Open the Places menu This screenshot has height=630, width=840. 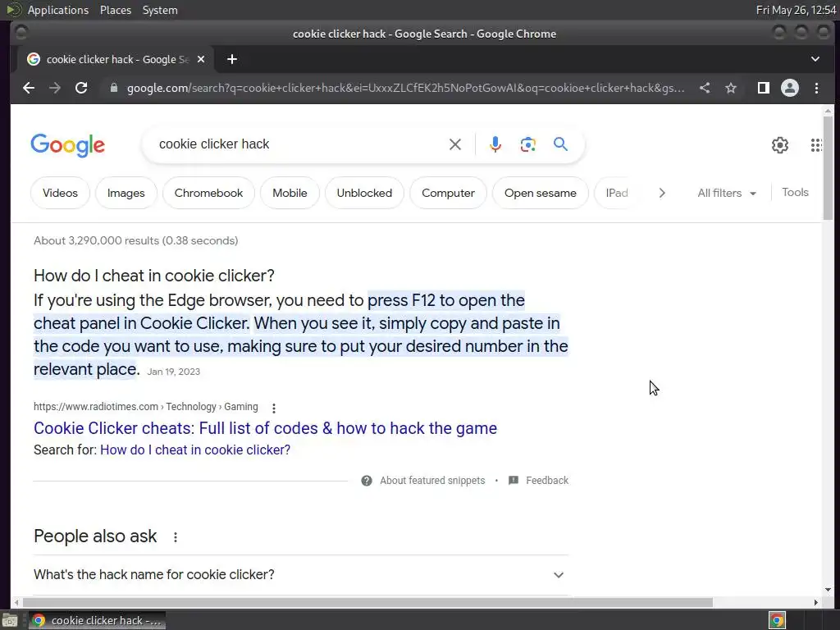coord(115,10)
